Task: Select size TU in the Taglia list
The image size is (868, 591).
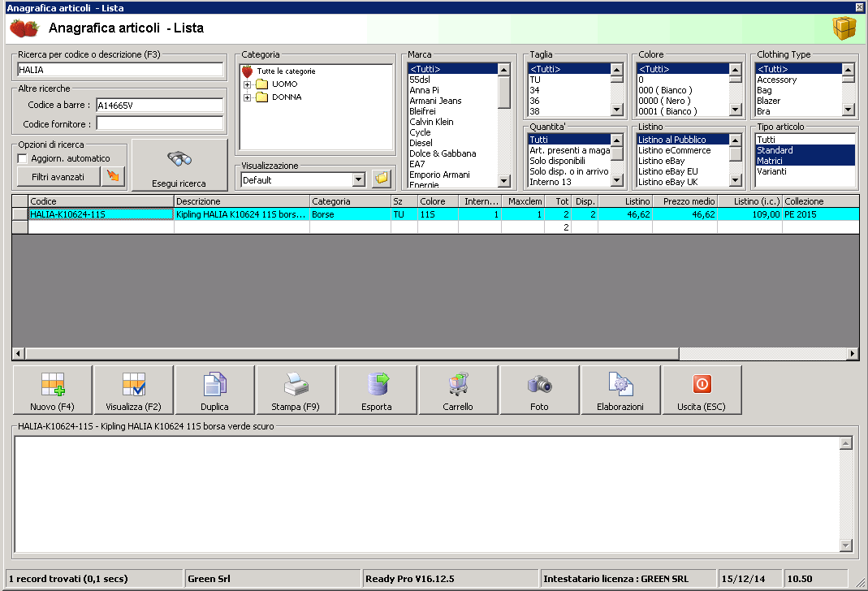Action: point(568,80)
